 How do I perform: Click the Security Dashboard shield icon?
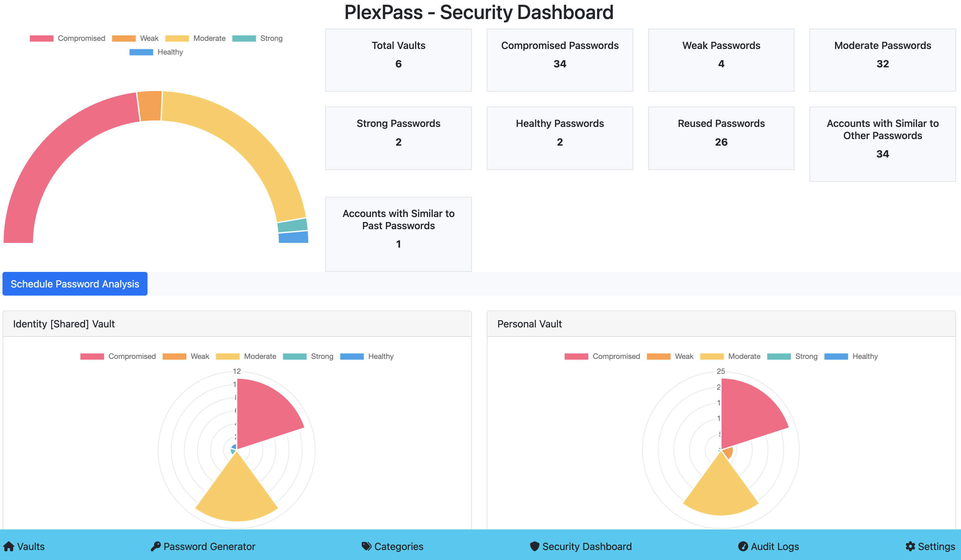click(x=535, y=546)
